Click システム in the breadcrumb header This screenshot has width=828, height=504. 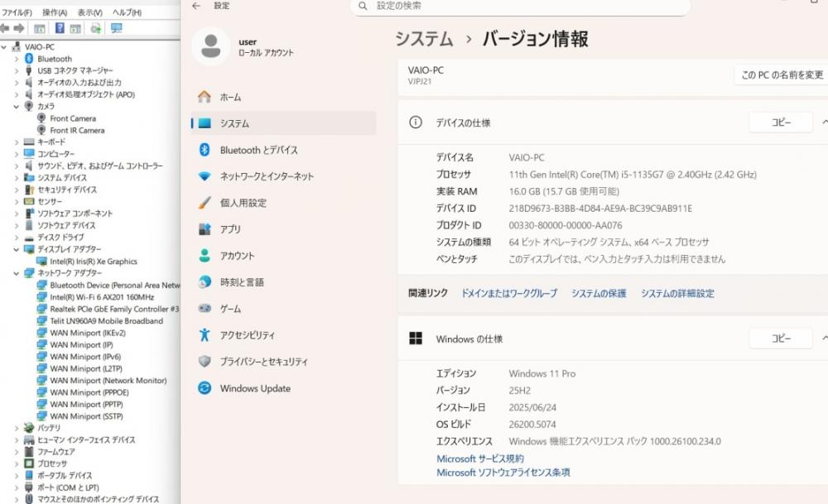point(424,39)
